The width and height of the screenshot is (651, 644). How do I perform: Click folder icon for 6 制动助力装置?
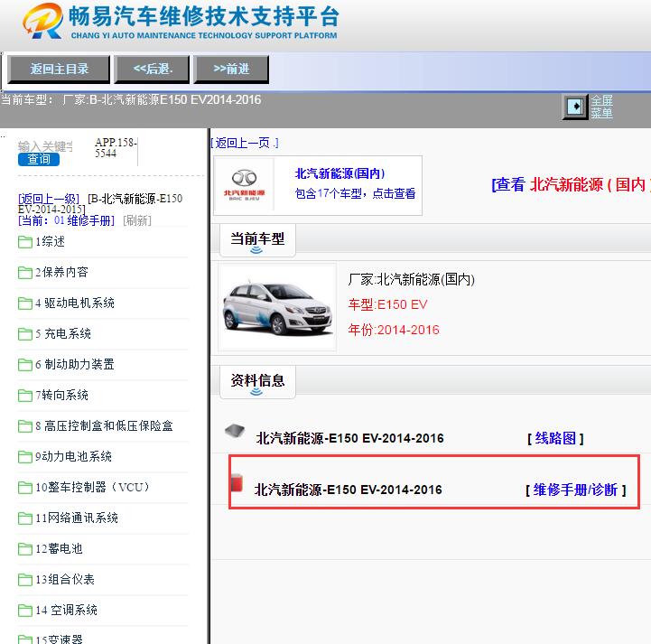click(x=25, y=365)
